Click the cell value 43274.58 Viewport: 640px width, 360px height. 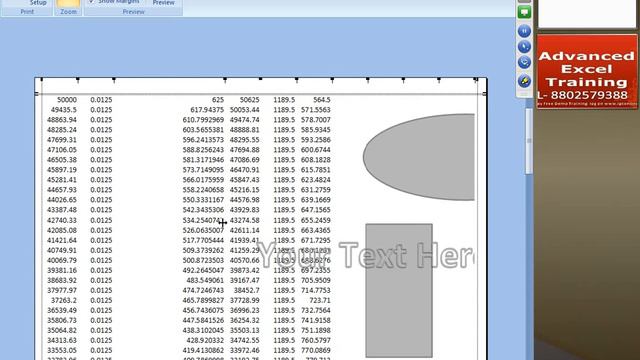pos(244,220)
